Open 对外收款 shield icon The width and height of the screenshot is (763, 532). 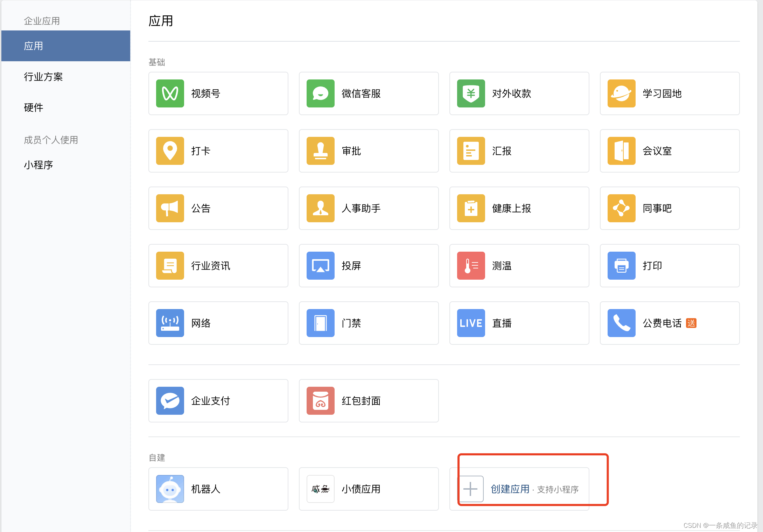pos(471,93)
